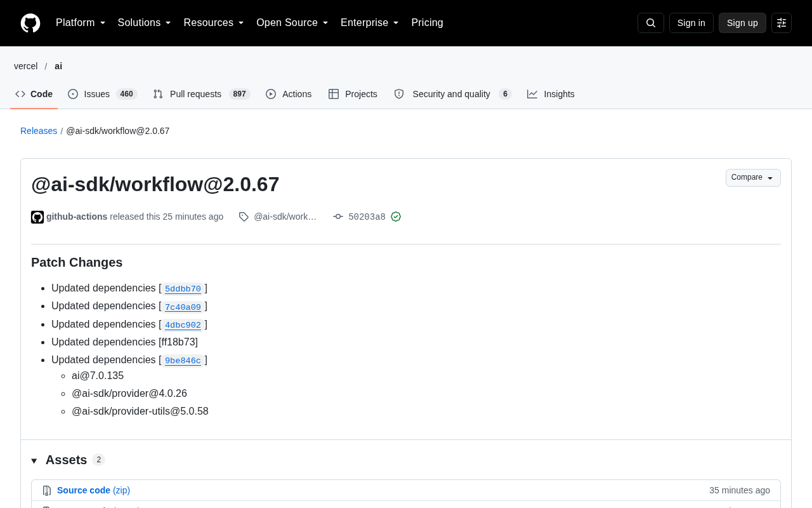Open Security and quality tab
The image size is (812, 508).
tap(452, 94)
